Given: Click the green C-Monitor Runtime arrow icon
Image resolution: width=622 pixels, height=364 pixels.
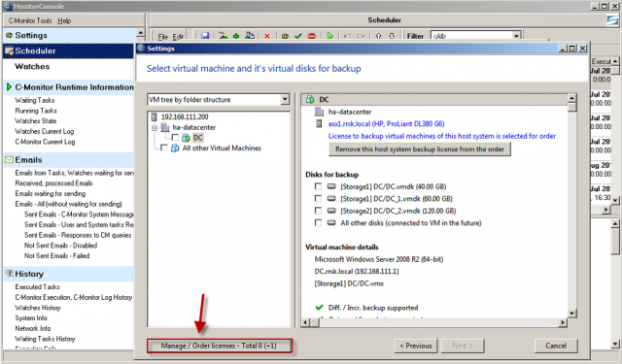Looking at the screenshot, I should 9,86.
